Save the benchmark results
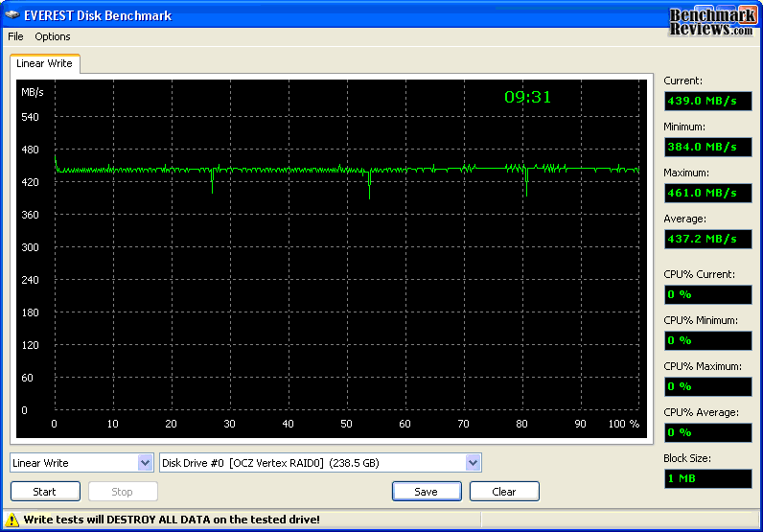 (x=427, y=492)
